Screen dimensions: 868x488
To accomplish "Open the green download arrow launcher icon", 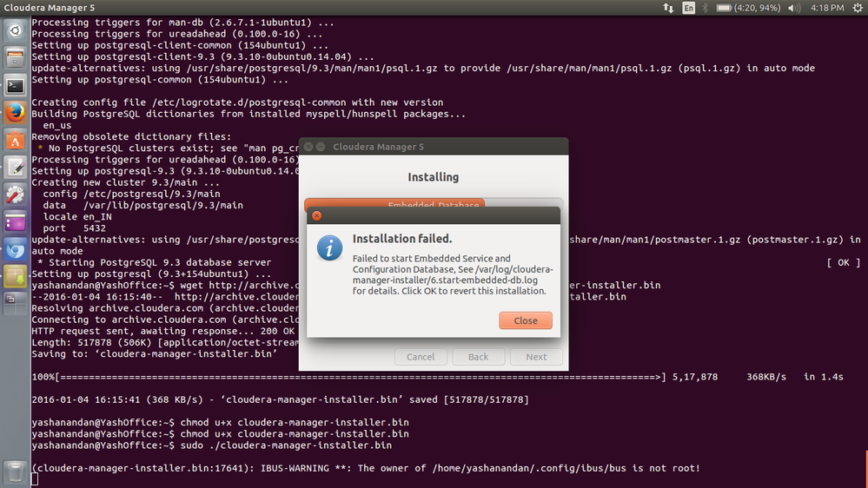I will (x=15, y=277).
